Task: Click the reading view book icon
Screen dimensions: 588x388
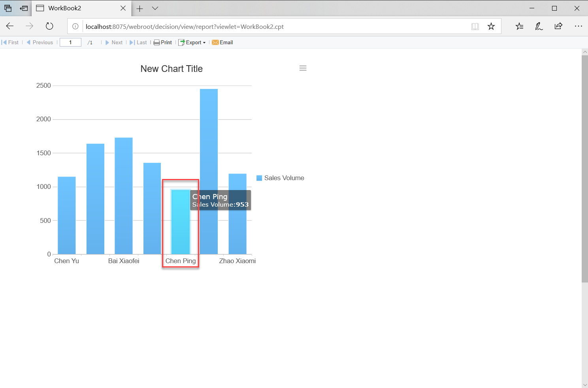Action: point(475,26)
